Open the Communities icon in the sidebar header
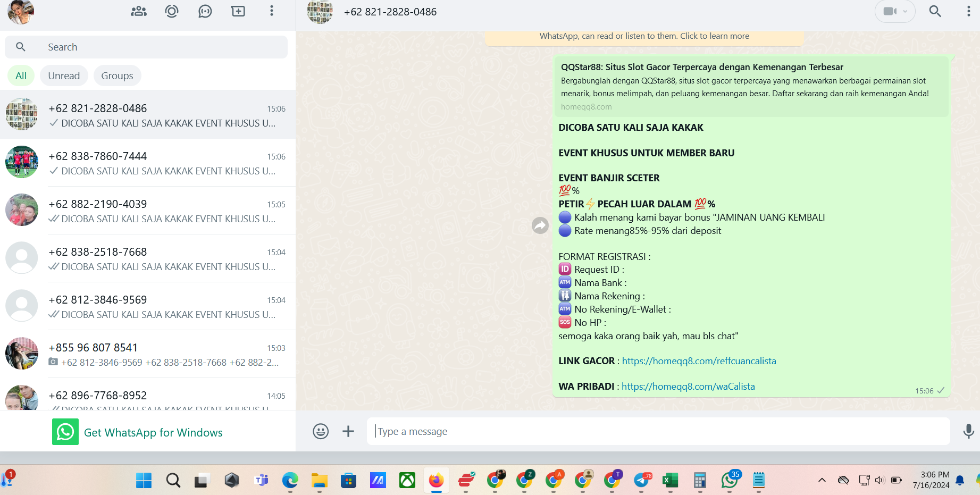The width and height of the screenshot is (980, 495). [139, 11]
